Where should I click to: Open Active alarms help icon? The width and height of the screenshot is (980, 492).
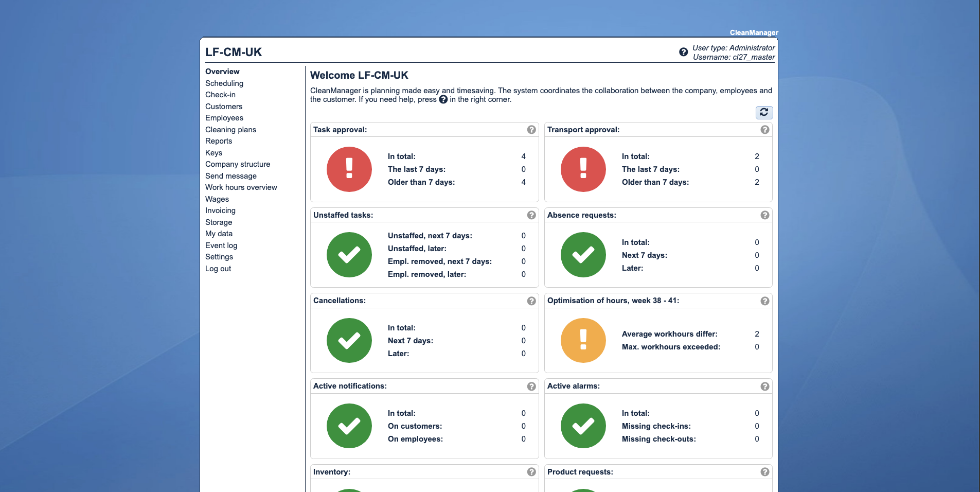pos(765,386)
